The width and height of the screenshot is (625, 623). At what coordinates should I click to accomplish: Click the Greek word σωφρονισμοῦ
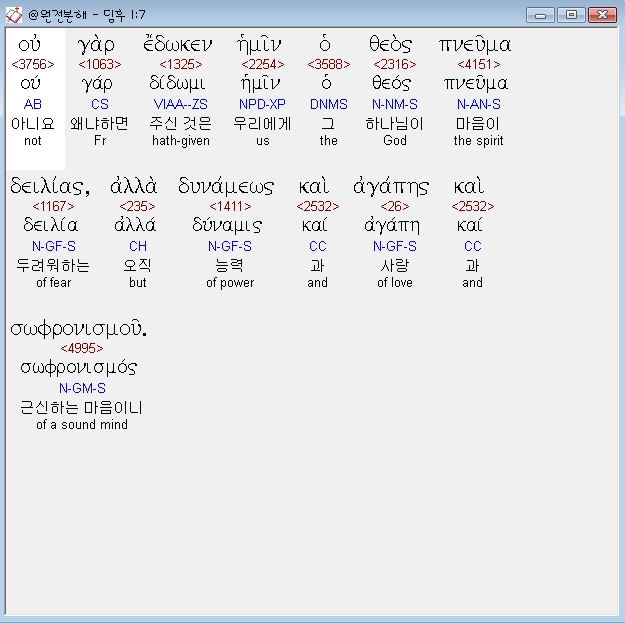click(79, 330)
